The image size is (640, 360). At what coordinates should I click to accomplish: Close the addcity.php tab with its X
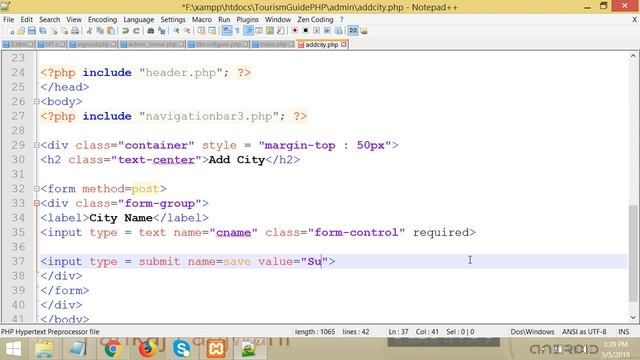click(344, 44)
